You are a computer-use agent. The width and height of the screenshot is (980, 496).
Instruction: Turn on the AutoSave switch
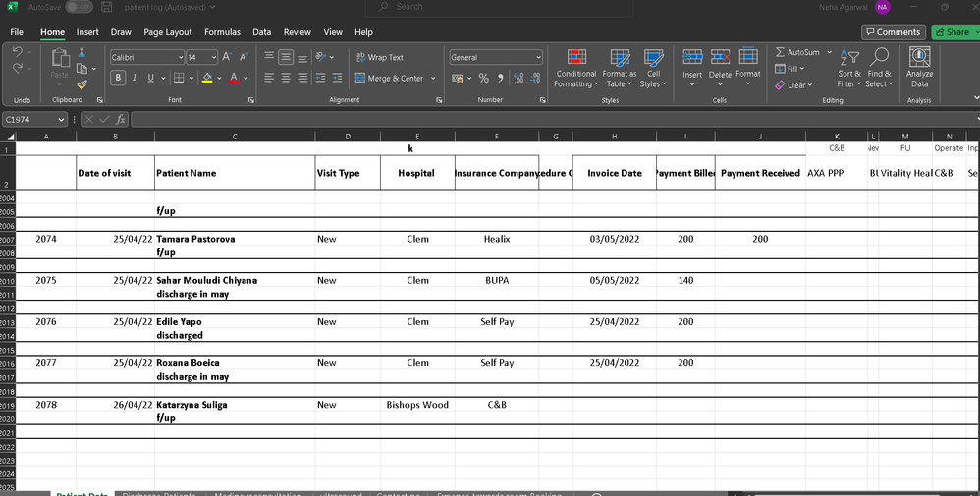[79, 7]
